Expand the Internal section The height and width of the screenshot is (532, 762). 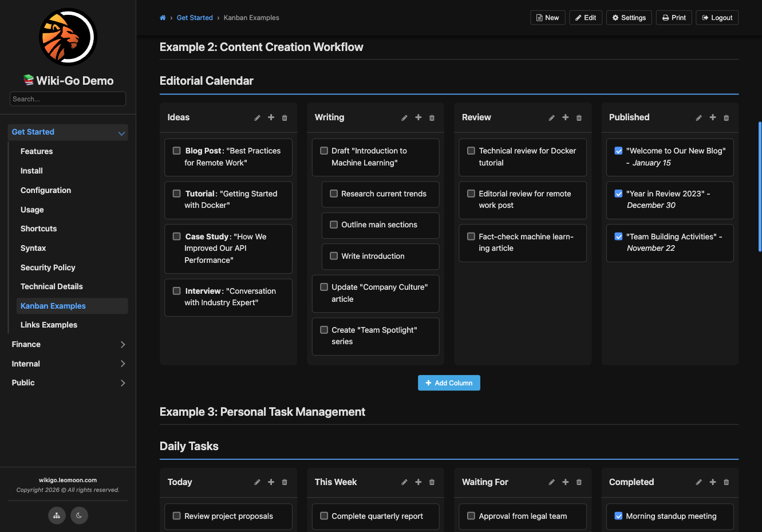[x=123, y=364]
